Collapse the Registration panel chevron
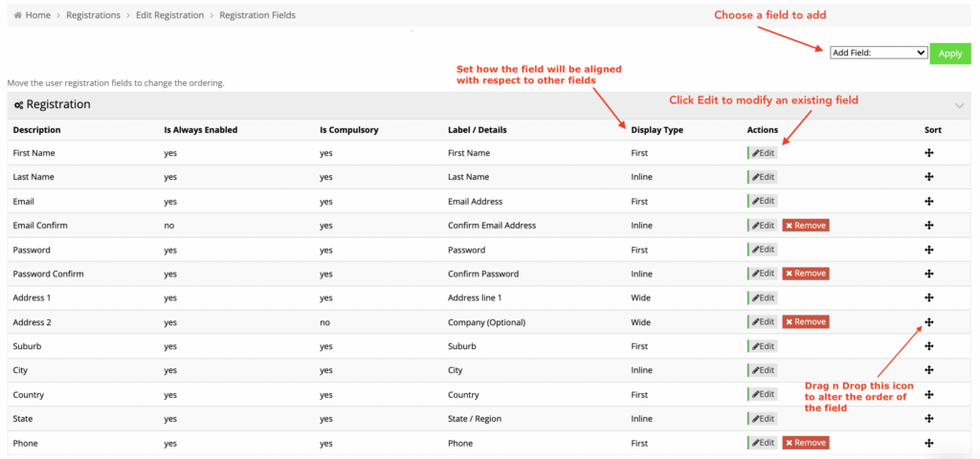Viewport: 980px width, 459px height. click(960, 105)
